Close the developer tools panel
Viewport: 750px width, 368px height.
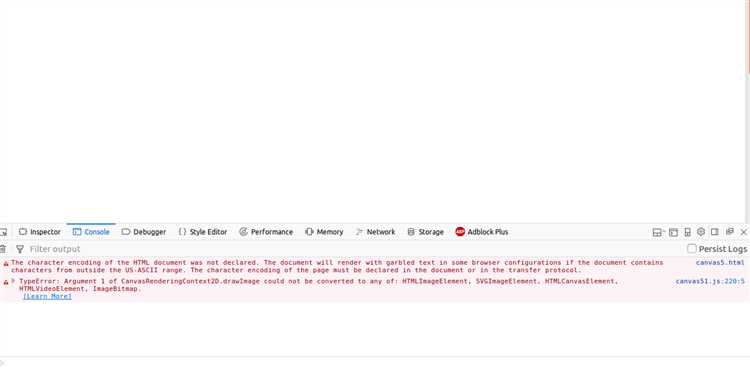click(743, 232)
